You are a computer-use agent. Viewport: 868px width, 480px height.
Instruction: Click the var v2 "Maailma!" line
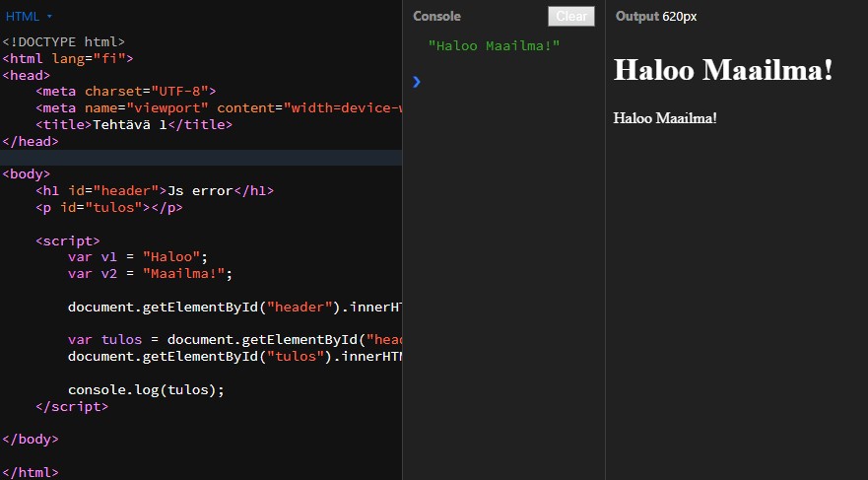pyautogui.click(x=150, y=273)
